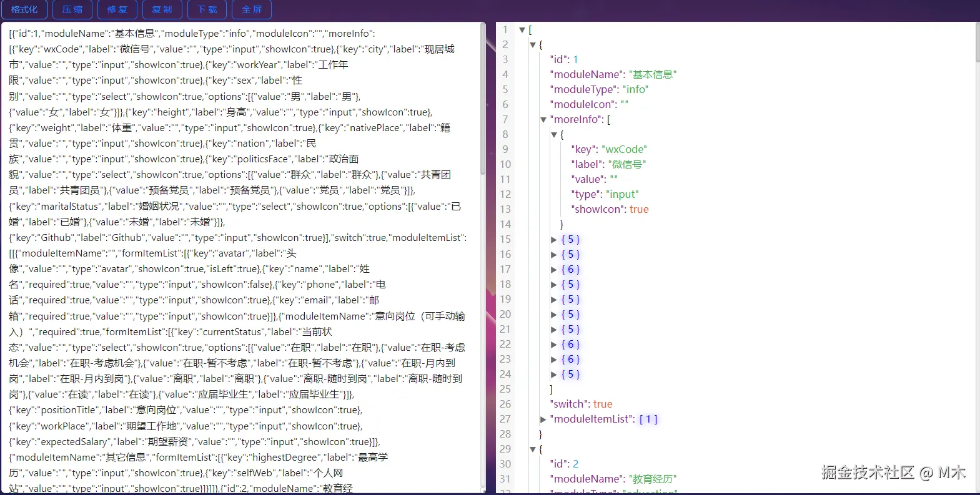This screenshot has width=980, height=495.
Task: Click the "input" type value on line 12
Action: click(x=622, y=194)
